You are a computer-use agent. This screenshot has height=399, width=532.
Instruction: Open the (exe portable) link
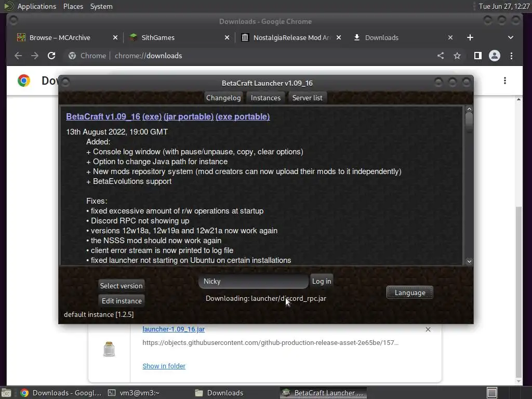(243, 116)
